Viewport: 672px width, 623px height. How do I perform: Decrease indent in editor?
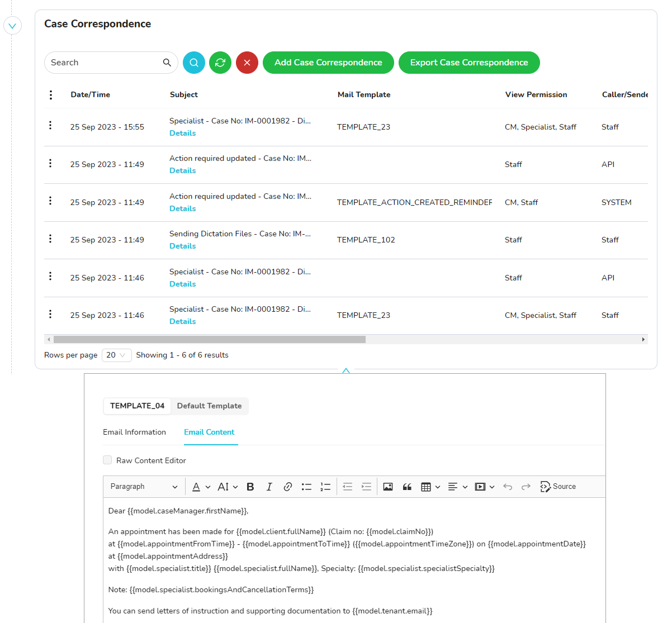click(347, 487)
